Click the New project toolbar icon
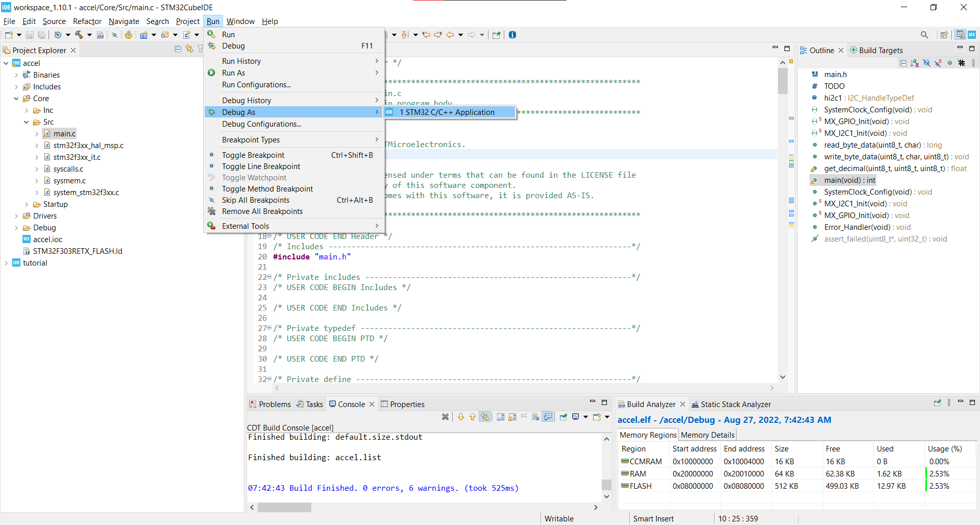980x525 pixels. click(9, 35)
